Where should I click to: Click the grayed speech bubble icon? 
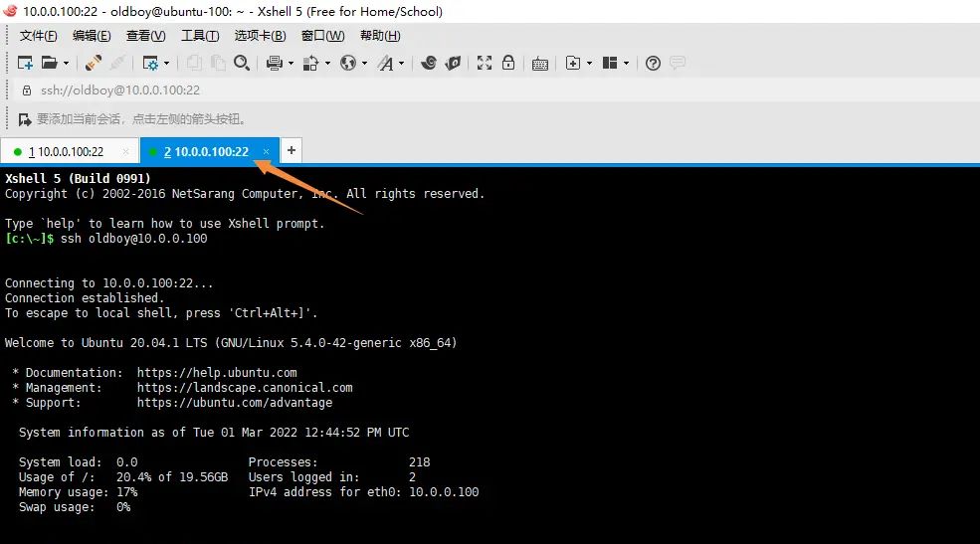click(x=678, y=63)
